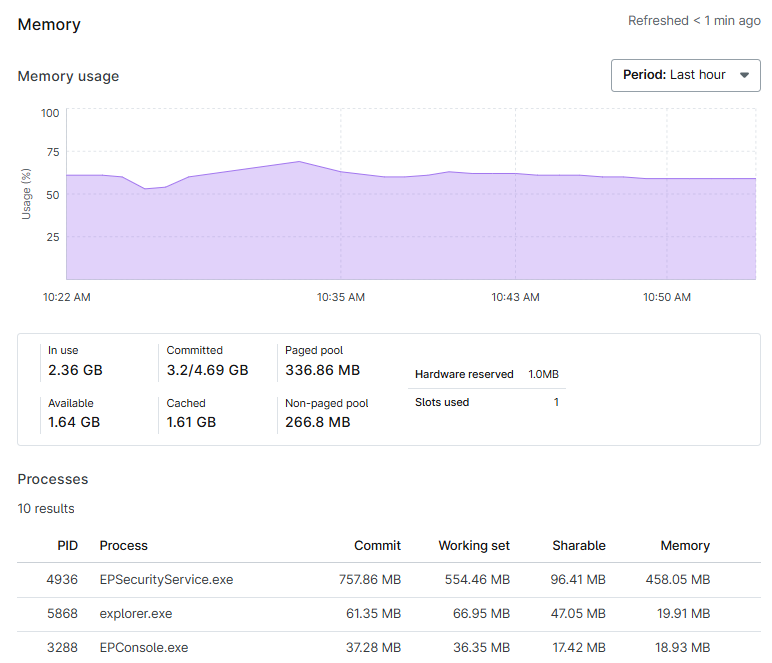
Task: Sort by Working set column header
Action: pyautogui.click(x=473, y=546)
